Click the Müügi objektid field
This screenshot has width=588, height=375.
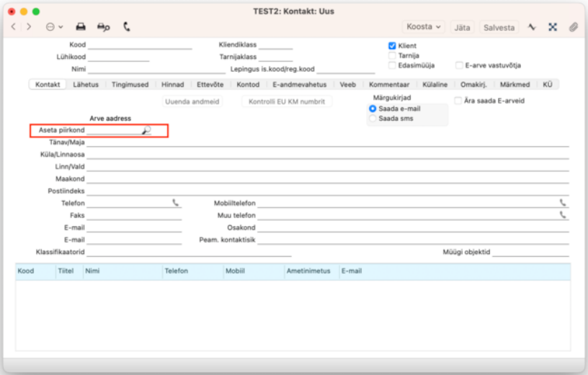tap(530, 252)
